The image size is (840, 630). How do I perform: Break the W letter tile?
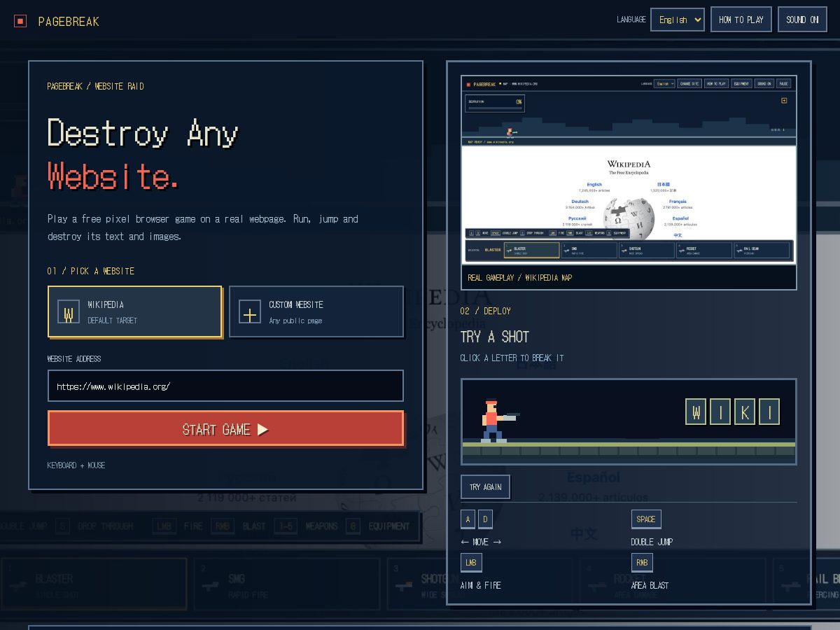[x=696, y=412]
